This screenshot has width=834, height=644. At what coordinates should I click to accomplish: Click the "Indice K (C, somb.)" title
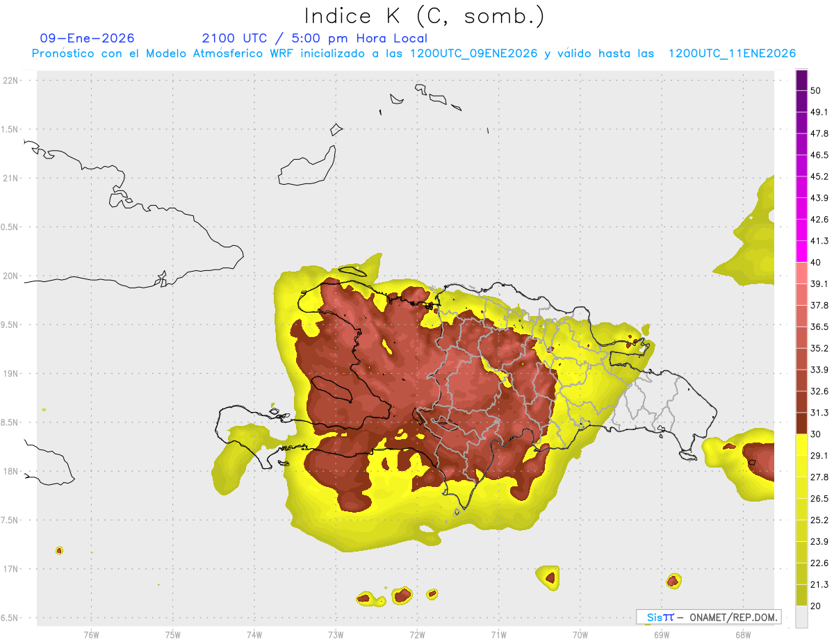click(x=425, y=16)
